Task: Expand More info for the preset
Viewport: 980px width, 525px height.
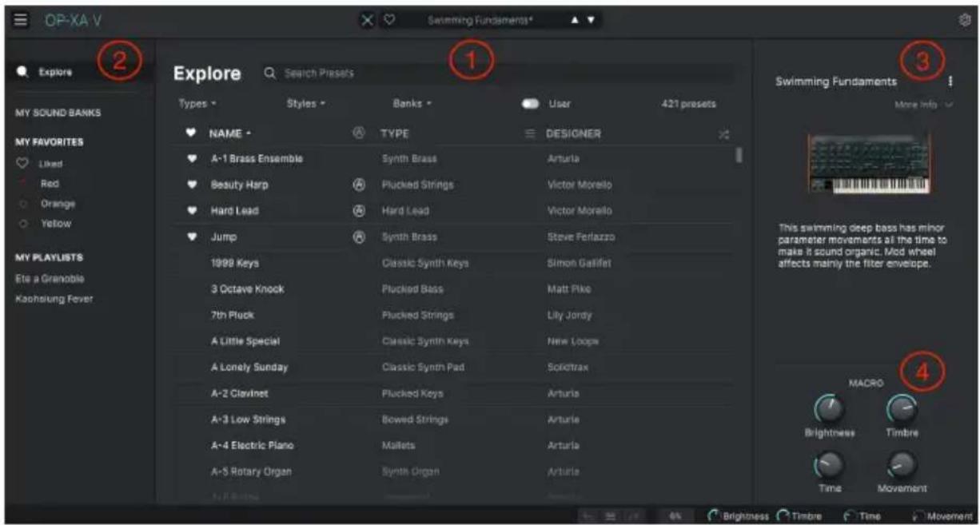Action: point(924,105)
